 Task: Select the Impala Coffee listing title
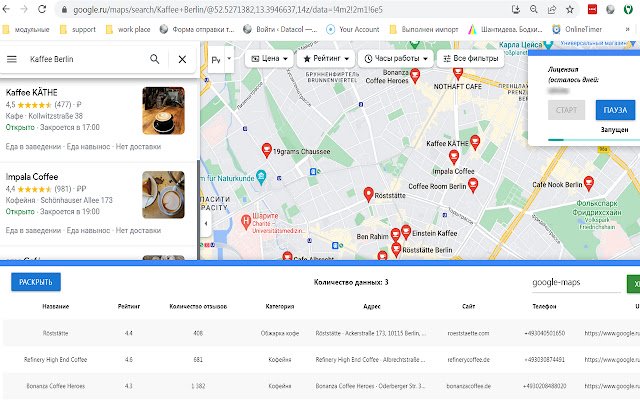32,177
